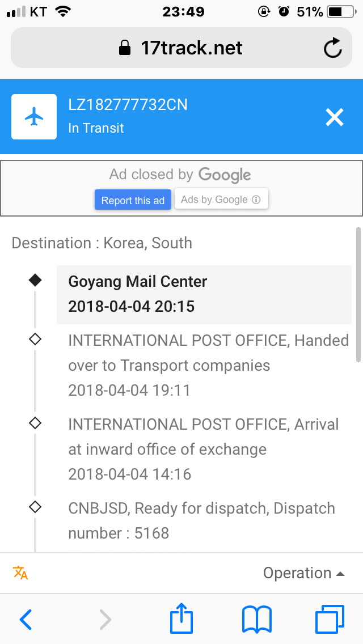Tap the filled diamond timeline marker
363x644 pixels.
pyautogui.click(x=35, y=279)
